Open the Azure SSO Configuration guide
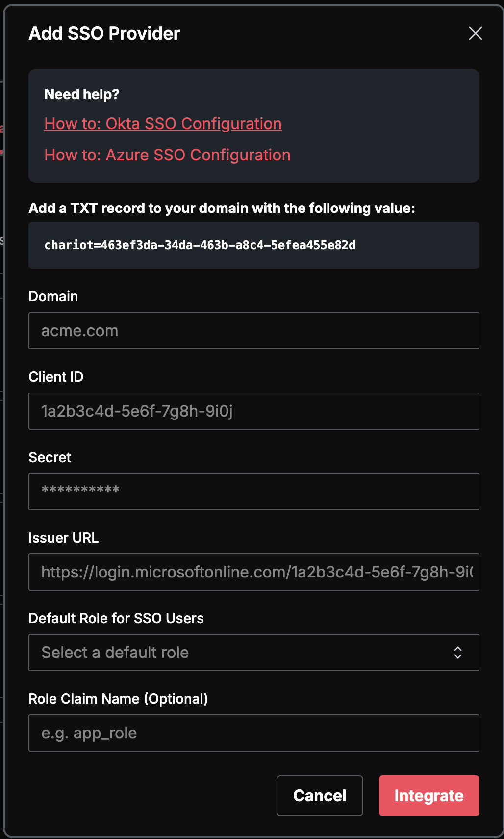Viewport: 504px width, 839px height. pos(167,155)
